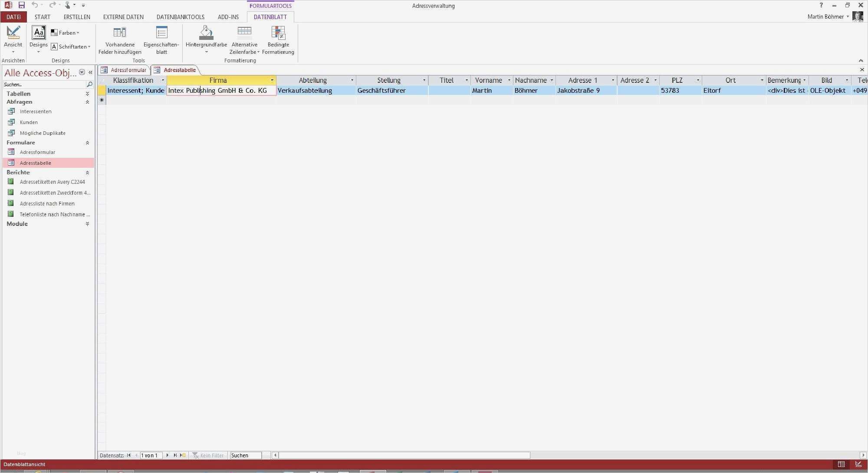Open the Ansicht view icon
Image resolution: width=868 pixels, height=473 pixels.
click(13, 33)
